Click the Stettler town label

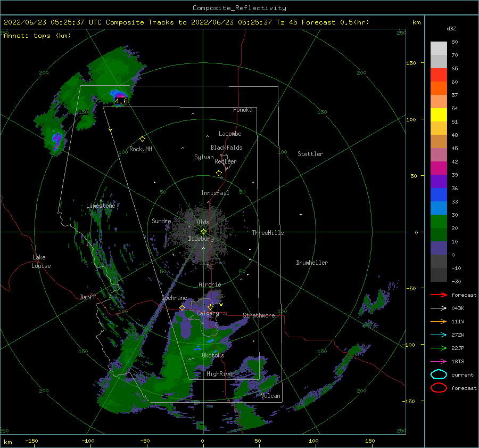coord(310,154)
